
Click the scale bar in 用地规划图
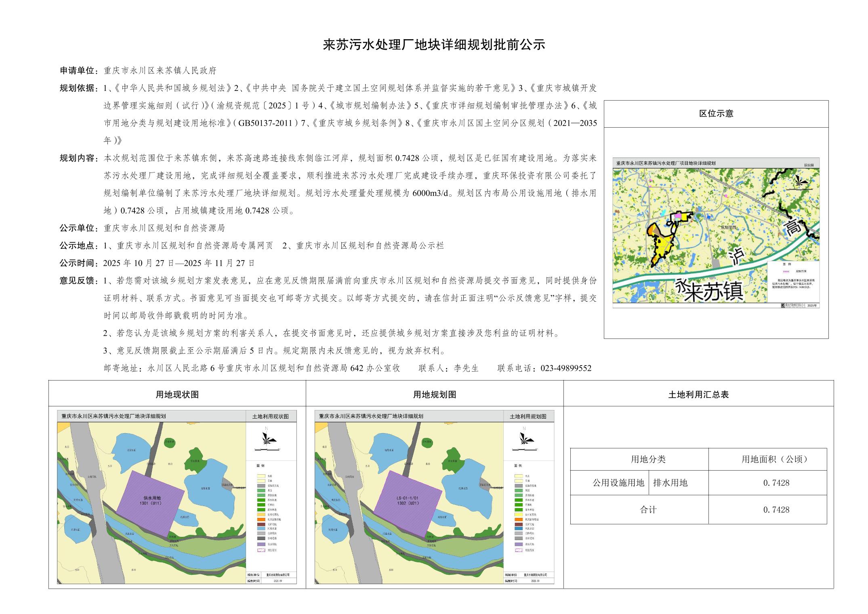525,449
